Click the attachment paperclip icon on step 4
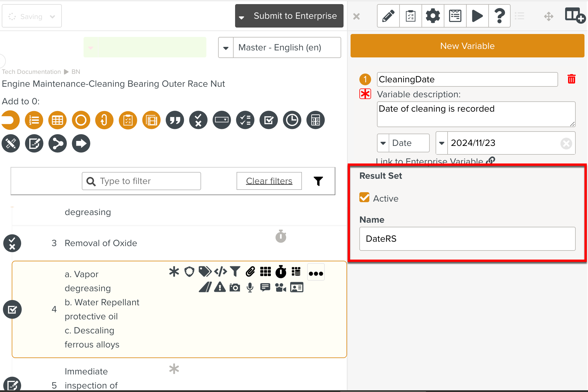Image resolution: width=588 pixels, height=392 pixels. pyautogui.click(x=250, y=272)
